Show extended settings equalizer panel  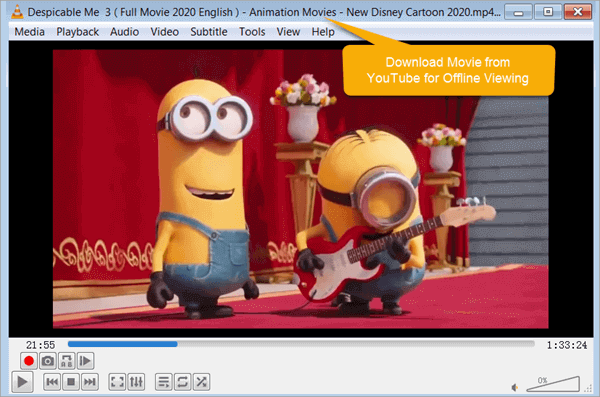tap(136, 382)
